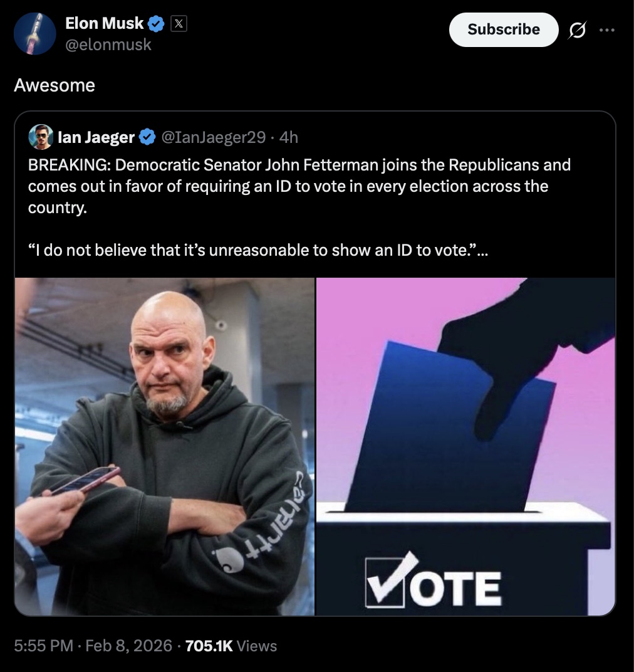Open the three-dot more options menu
Image resolution: width=634 pixels, height=672 pixels.
coord(607,30)
